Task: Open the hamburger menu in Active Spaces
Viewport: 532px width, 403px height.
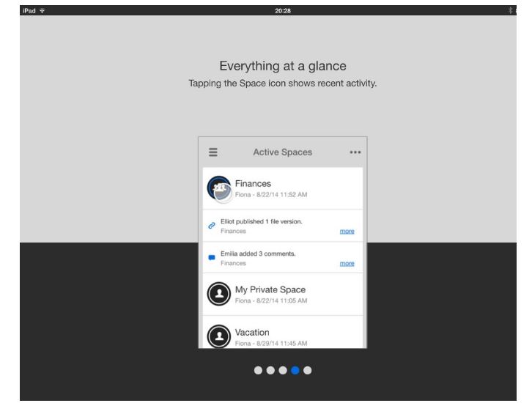Action: point(213,152)
